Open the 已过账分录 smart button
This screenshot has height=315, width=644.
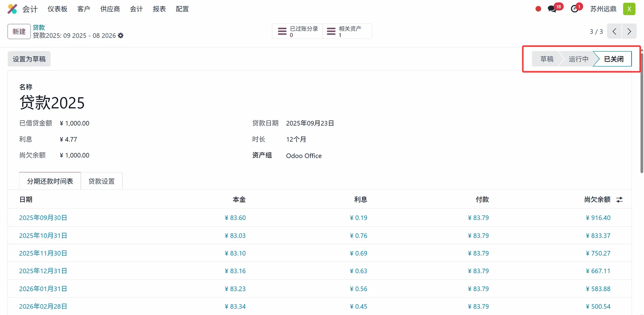point(298,32)
